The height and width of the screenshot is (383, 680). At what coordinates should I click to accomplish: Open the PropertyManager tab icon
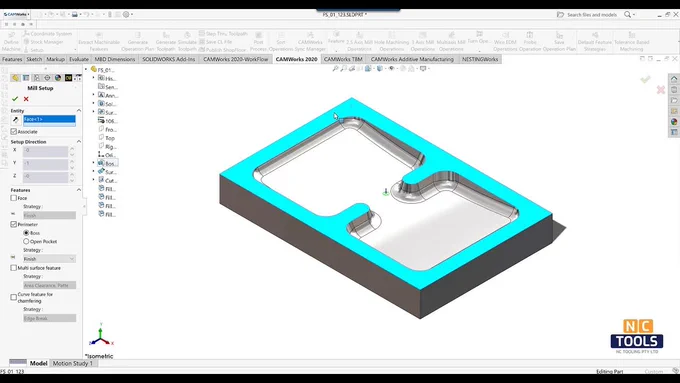pyautogui.click(x=26, y=78)
